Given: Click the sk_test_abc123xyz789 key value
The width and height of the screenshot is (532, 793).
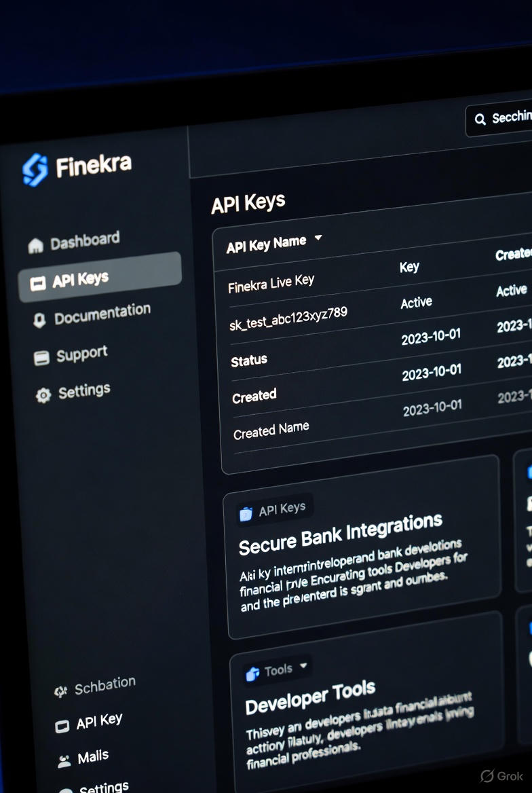Looking at the screenshot, I should pos(288,318).
